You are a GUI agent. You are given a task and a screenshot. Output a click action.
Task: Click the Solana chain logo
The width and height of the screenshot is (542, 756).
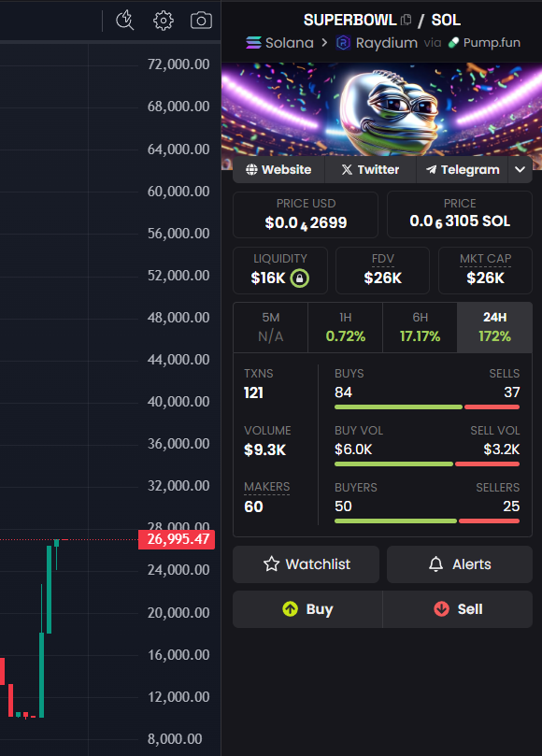tap(253, 43)
